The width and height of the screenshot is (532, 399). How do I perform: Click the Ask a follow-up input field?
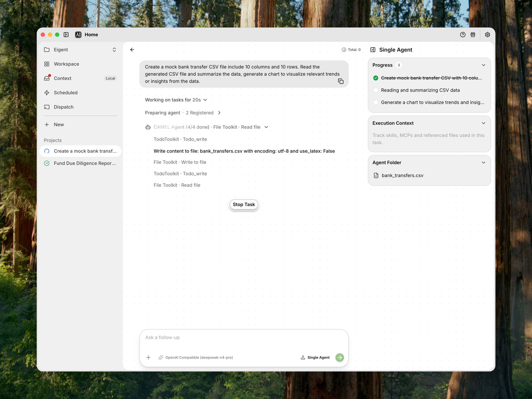[244, 337]
